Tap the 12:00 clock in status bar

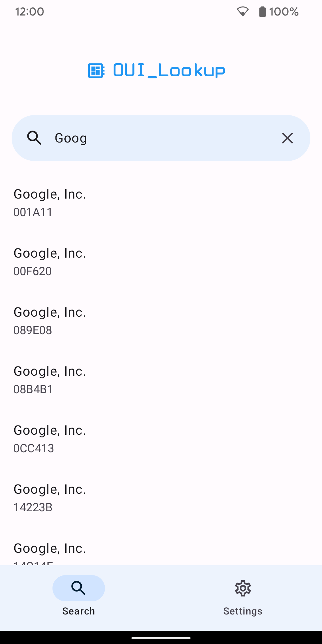point(30,12)
